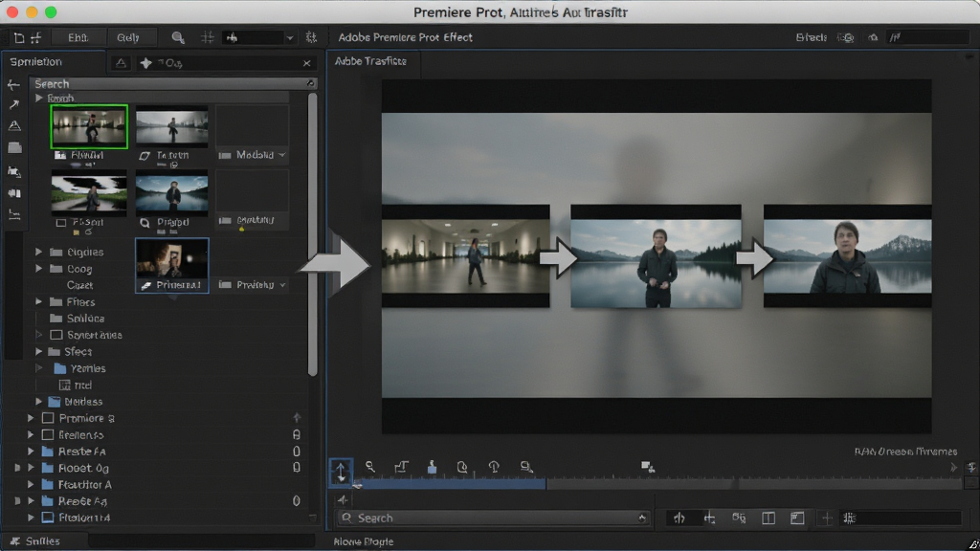
Task: Select the rrtel item in the tree
Action: pos(76,386)
